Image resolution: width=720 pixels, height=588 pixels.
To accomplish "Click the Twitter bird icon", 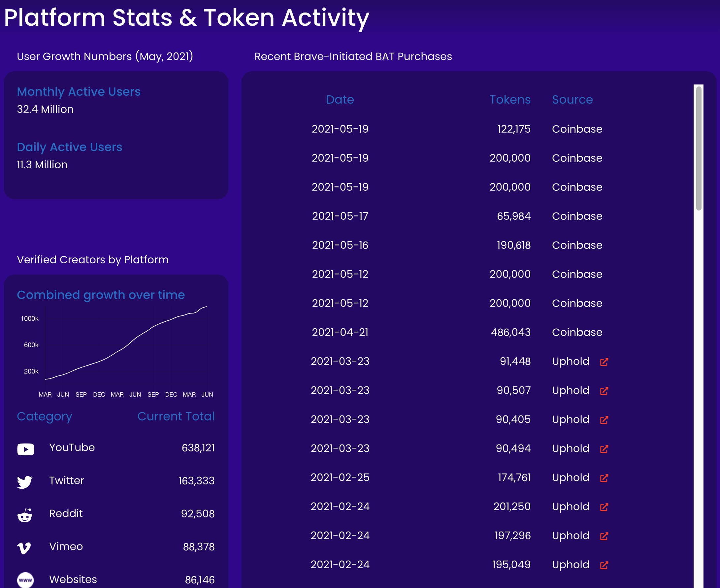I will [25, 482].
